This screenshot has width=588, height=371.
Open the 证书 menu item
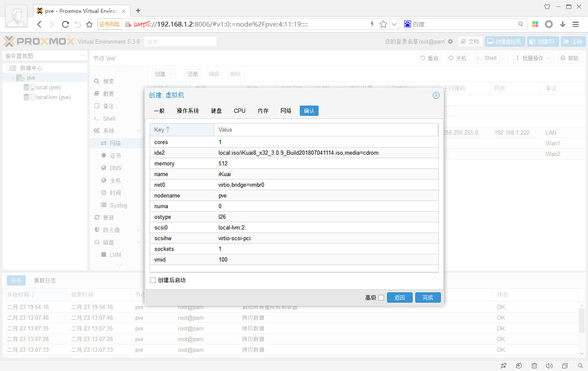(115, 156)
